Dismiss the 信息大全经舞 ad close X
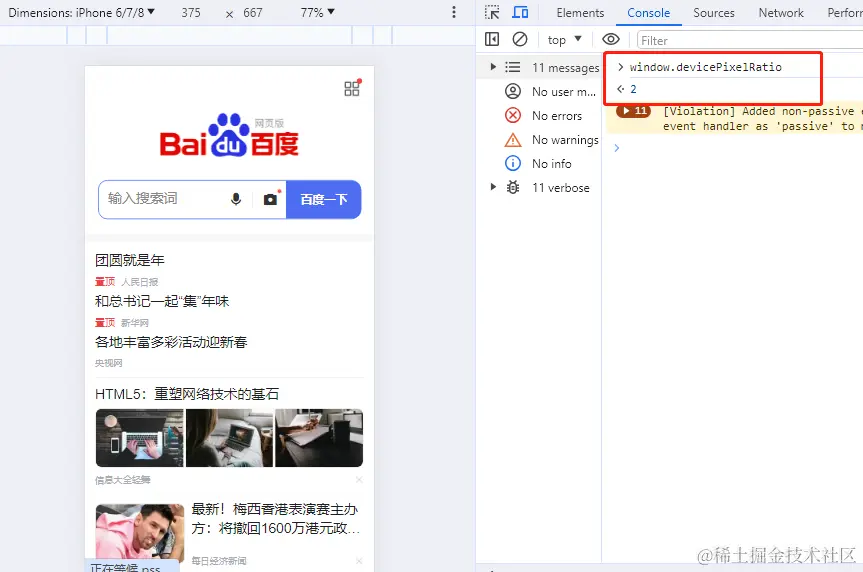This screenshot has width=863, height=572. pyautogui.click(x=359, y=480)
